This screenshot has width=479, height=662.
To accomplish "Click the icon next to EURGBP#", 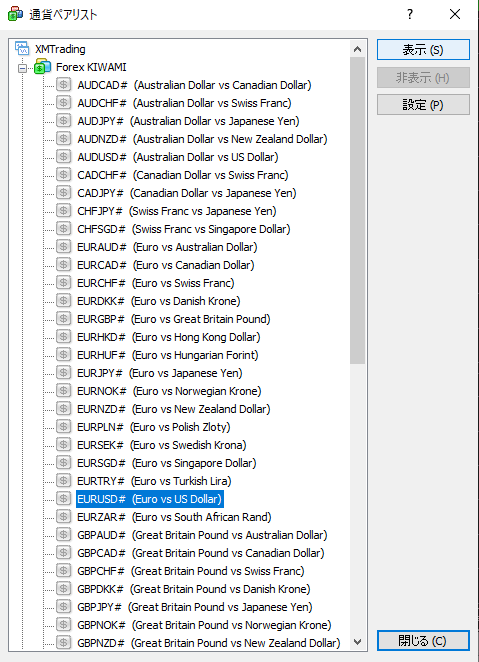I will 63,319.
